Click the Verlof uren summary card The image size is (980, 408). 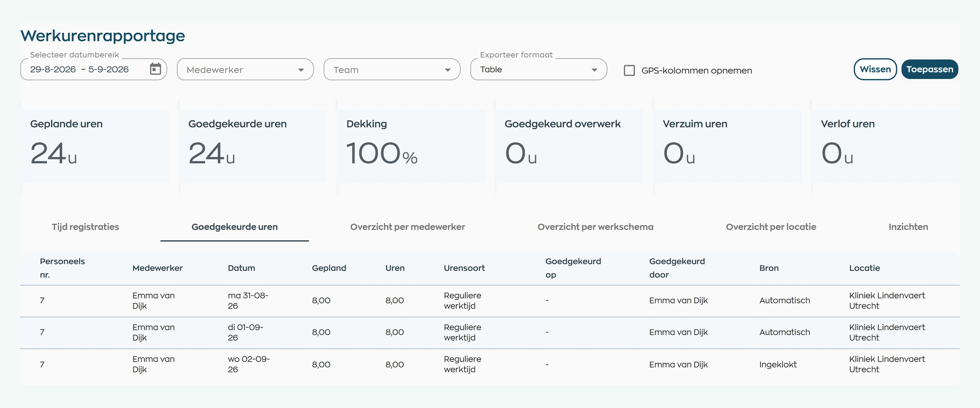pyautogui.click(x=886, y=146)
